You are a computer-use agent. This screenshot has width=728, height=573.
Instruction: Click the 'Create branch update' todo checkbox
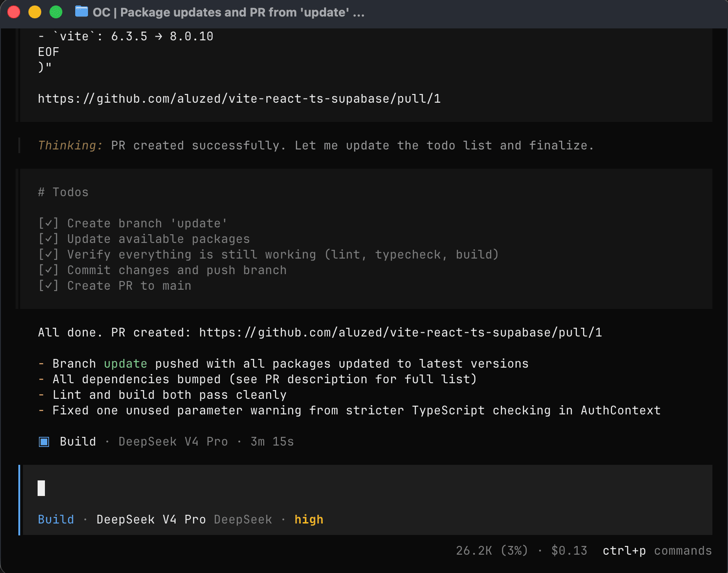(49, 223)
